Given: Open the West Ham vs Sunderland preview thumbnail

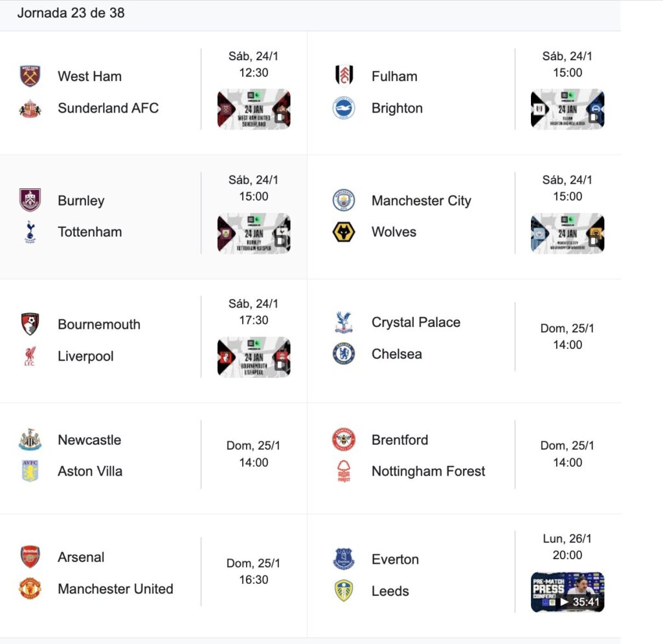Looking at the screenshot, I should click(x=254, y=109).
